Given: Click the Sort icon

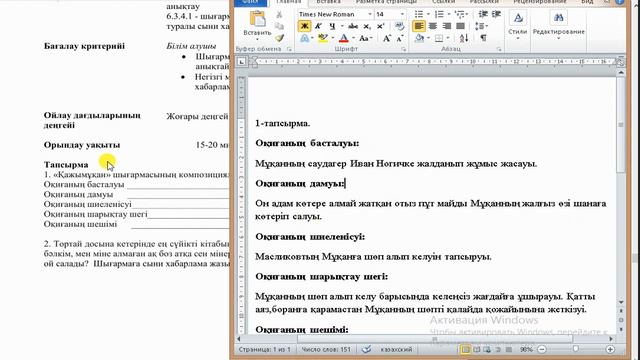Looking at the screenshot, I should [x=464, y=38].
